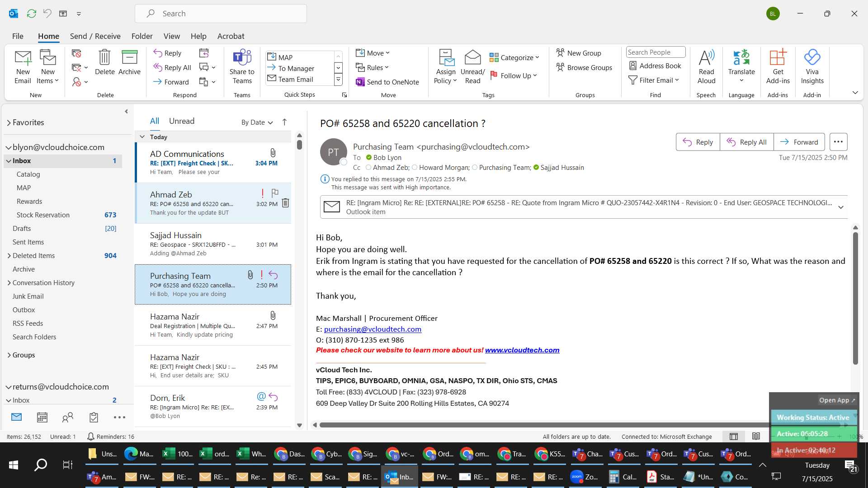The image size is (868, 488).
Task: Open Move dropdown in ribbon
Action: coord(373,53)
